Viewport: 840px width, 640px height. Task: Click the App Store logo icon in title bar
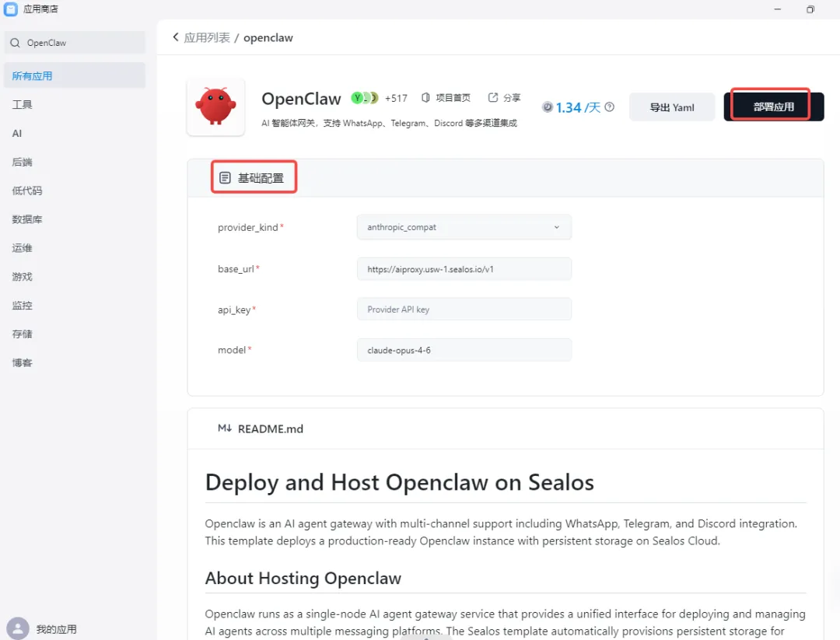pyautogui.click(x=11, y=9)
